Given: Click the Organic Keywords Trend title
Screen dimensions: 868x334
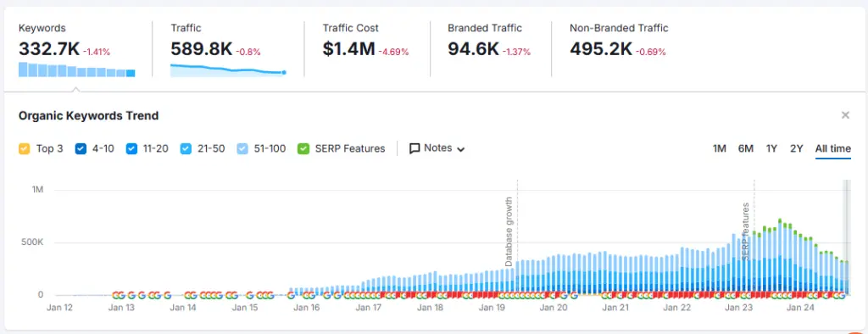Looking at the screenshot, I should 88,116.
